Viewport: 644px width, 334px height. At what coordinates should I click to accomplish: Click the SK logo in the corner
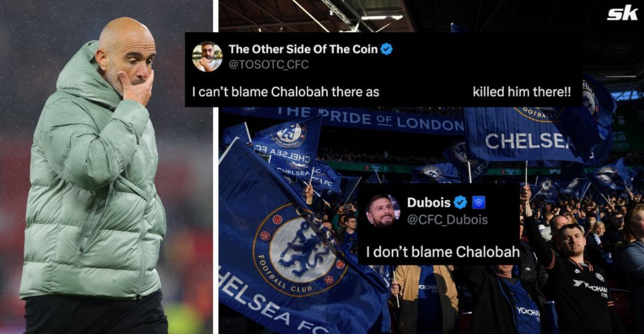(x=622, y=14)
